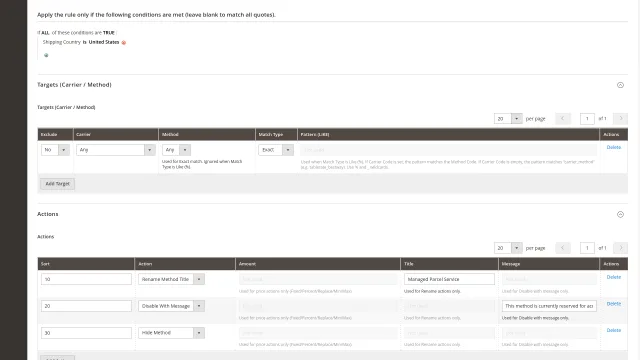Screen dimensions: 640x360
Task: Edit the Managed Parcel Service title field
Action: [449, 279]
